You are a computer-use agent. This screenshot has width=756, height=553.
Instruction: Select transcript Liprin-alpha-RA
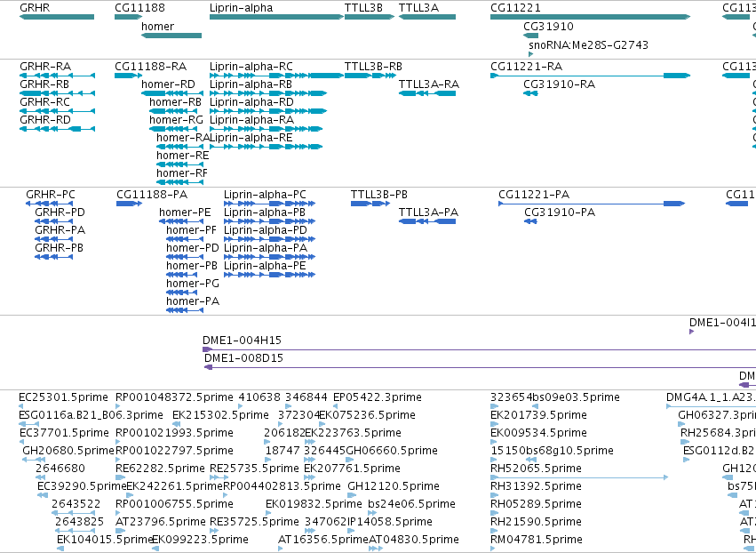[251, 120]
